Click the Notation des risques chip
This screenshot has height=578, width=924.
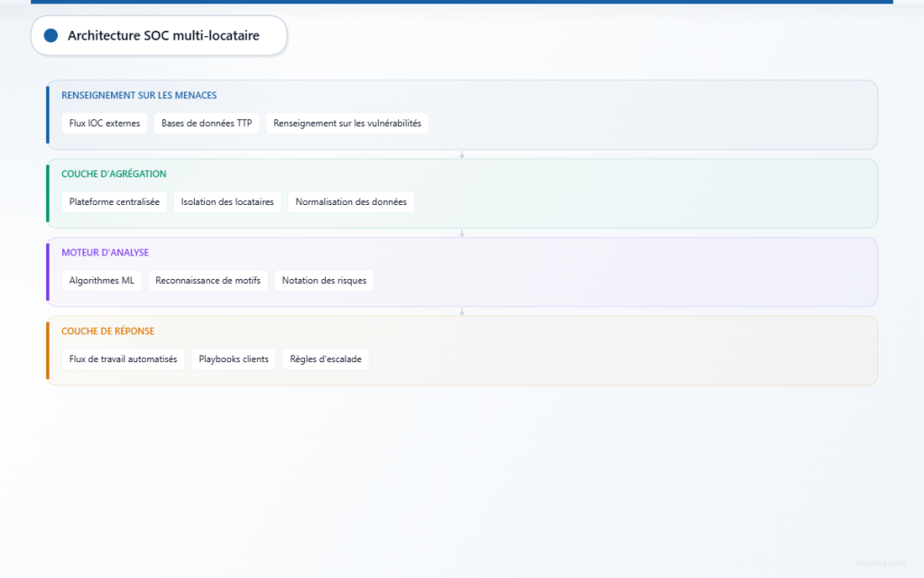click(324, 281)
